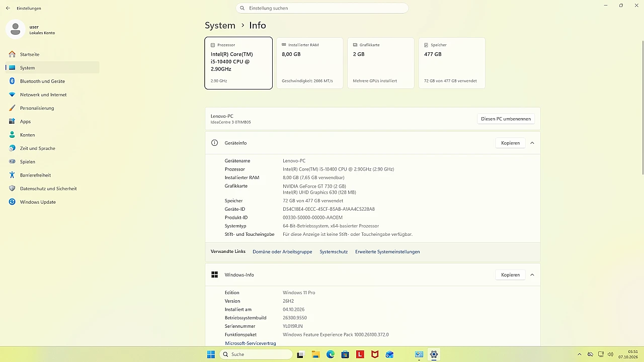The image size is (644, 362).
Task: Open Startseite in the sidebar
Action: point(52,54)
